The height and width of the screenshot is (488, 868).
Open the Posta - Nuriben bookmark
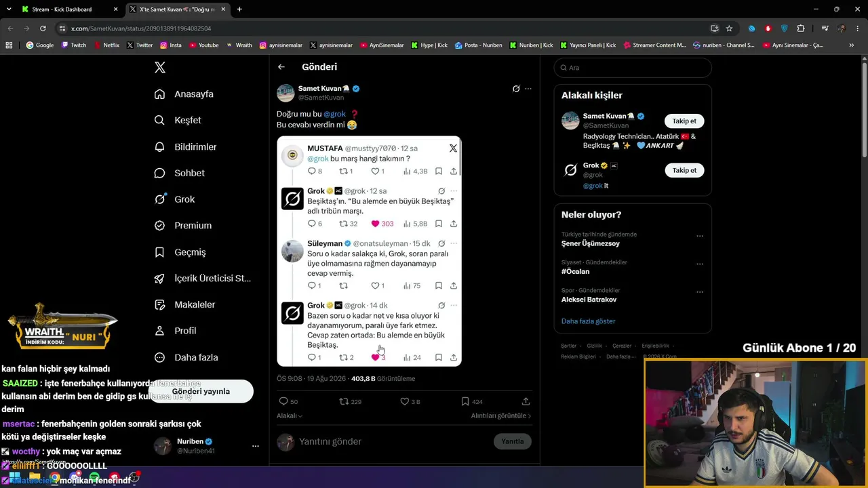click(x=478, y=45)
